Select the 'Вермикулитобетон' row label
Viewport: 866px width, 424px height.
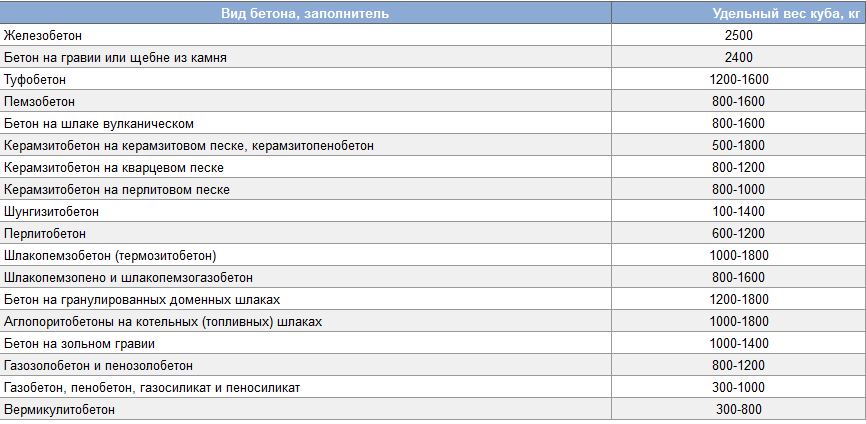click(x=59, y=409)
